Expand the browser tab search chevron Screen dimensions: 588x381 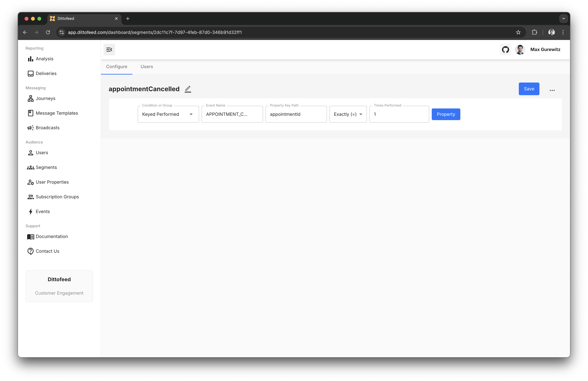pyautogui.click(x=563, y=19)
